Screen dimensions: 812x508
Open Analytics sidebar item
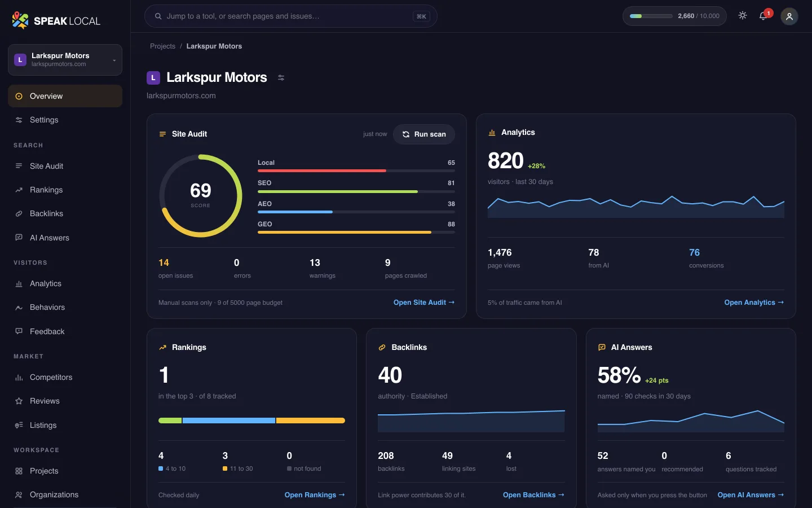click(65, 283)
